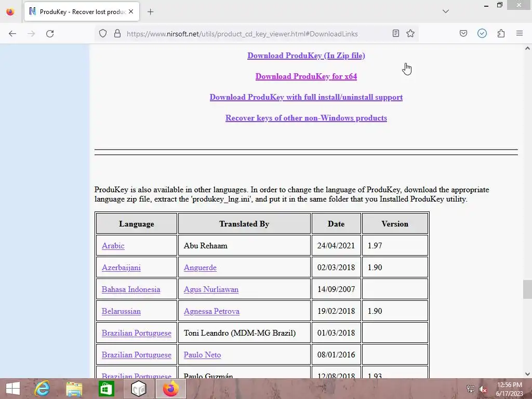
Task: Toggle reader view icon
Action: 395,34
